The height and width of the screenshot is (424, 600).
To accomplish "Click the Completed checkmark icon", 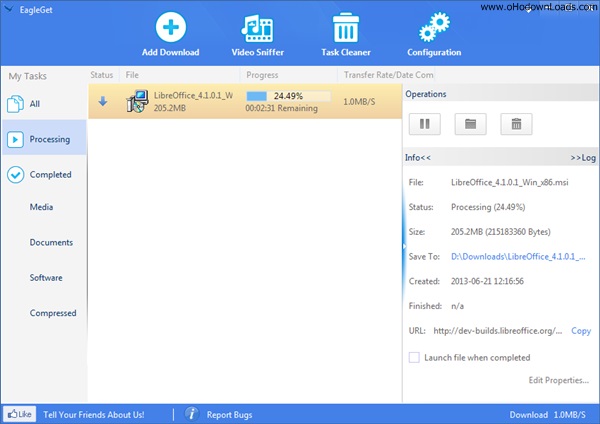I will tap(16, 174).
